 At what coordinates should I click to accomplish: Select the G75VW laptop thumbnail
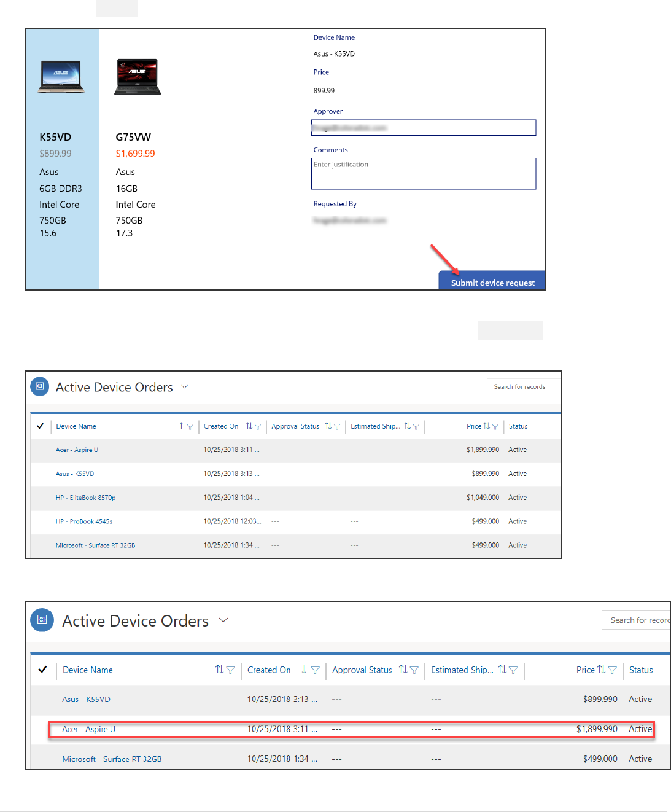(x=138, y=77)
